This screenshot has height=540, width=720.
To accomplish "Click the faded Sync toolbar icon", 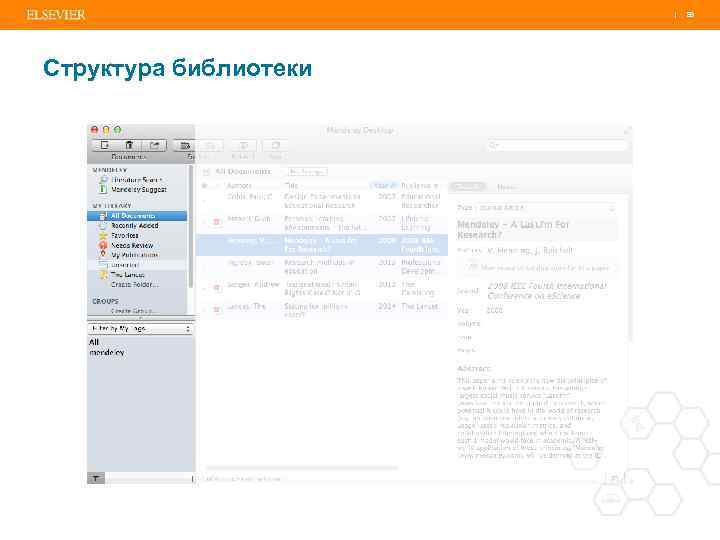I will point(276,146).
